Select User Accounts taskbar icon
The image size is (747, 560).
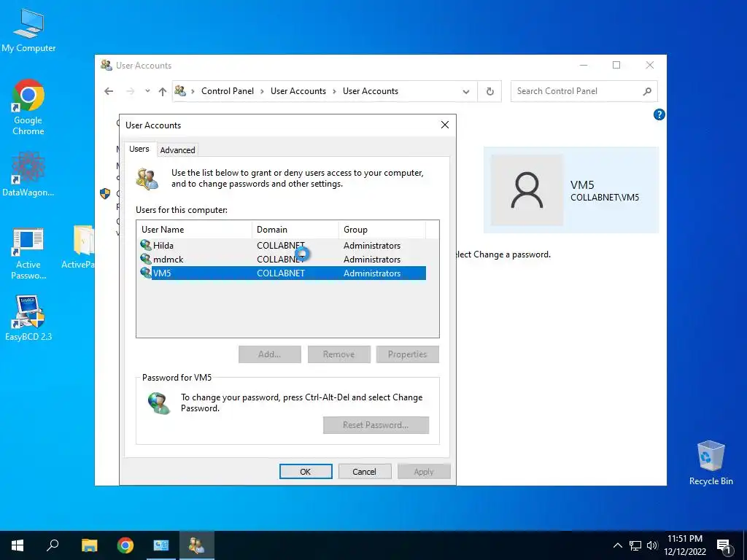pyautogui.click(x=197, y=545)
